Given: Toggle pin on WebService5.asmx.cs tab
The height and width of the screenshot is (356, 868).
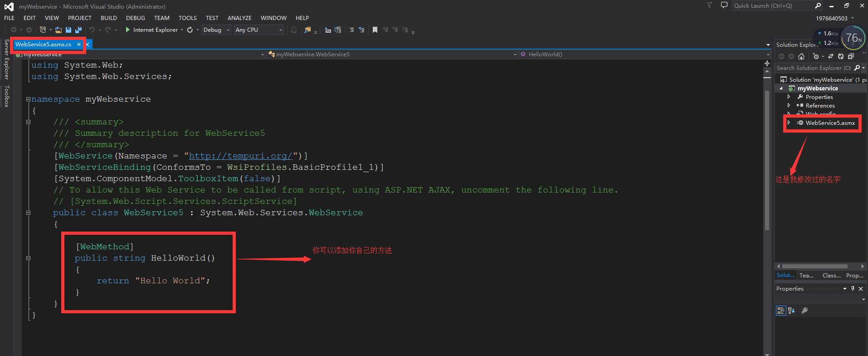Looking at the screenshot, I should 79,44.
